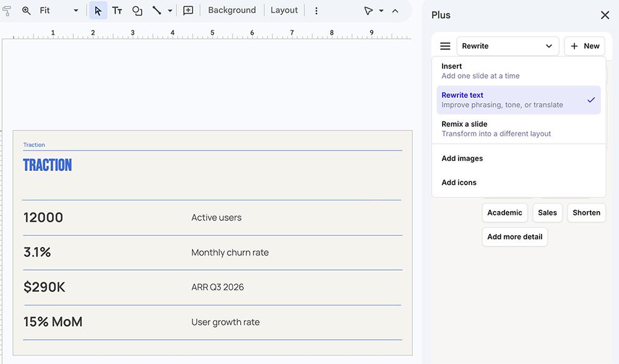Click the Academic tone chip
619x364 pixels.
click(504, 213)
